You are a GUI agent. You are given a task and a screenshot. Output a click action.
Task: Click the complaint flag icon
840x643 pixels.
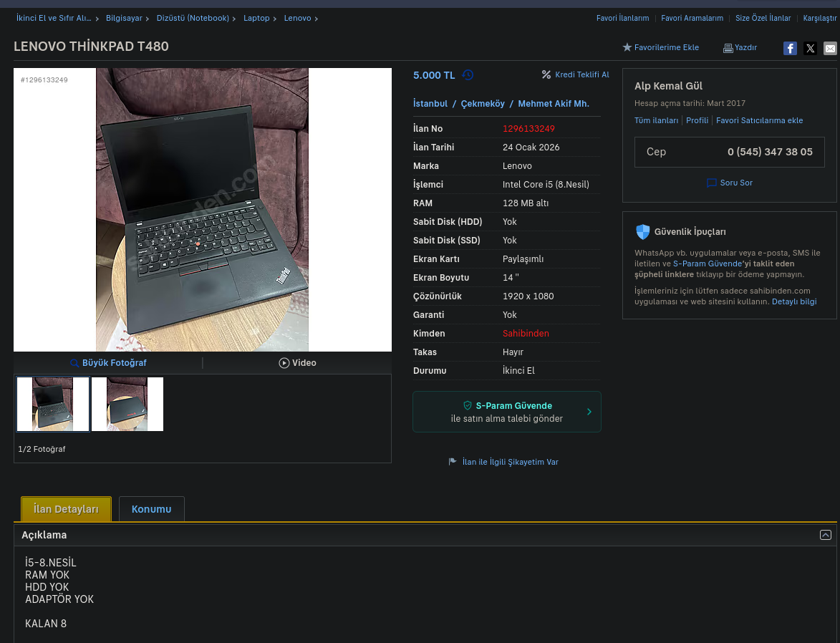(x=453, y=461)
